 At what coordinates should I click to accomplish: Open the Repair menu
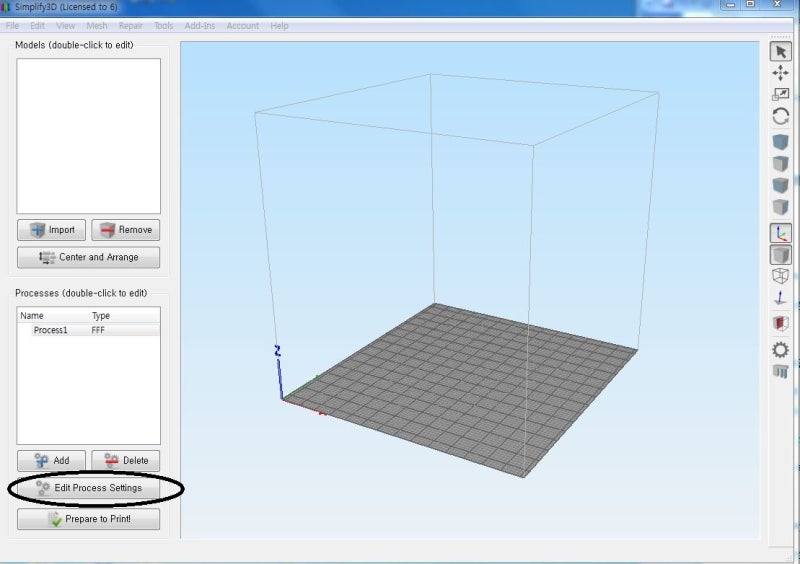coord(131,26)
